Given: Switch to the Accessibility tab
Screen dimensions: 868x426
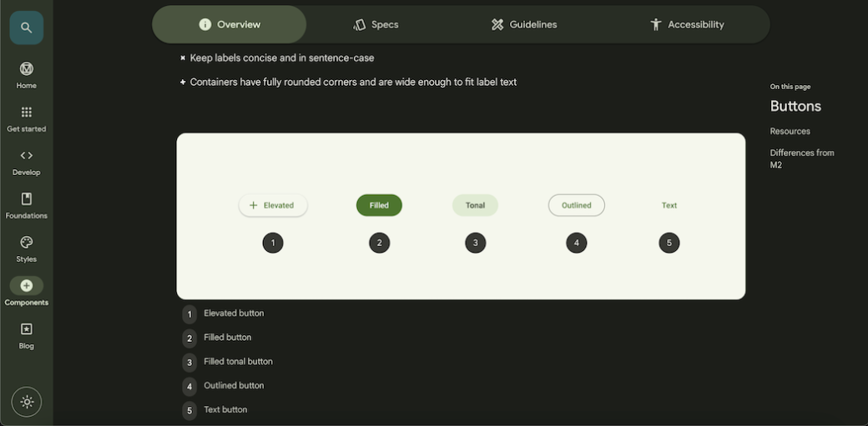Looking at the screenshot, I should pos(687,24).
